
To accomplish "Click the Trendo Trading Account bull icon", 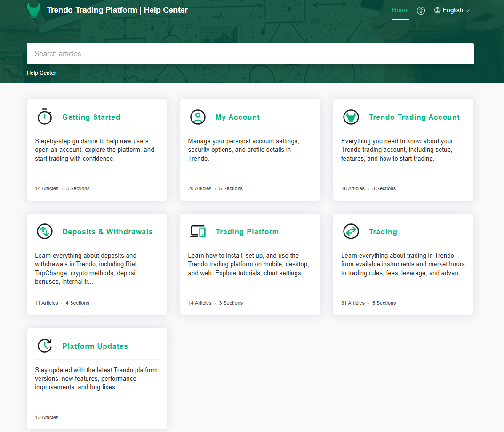I will point(351,117).
